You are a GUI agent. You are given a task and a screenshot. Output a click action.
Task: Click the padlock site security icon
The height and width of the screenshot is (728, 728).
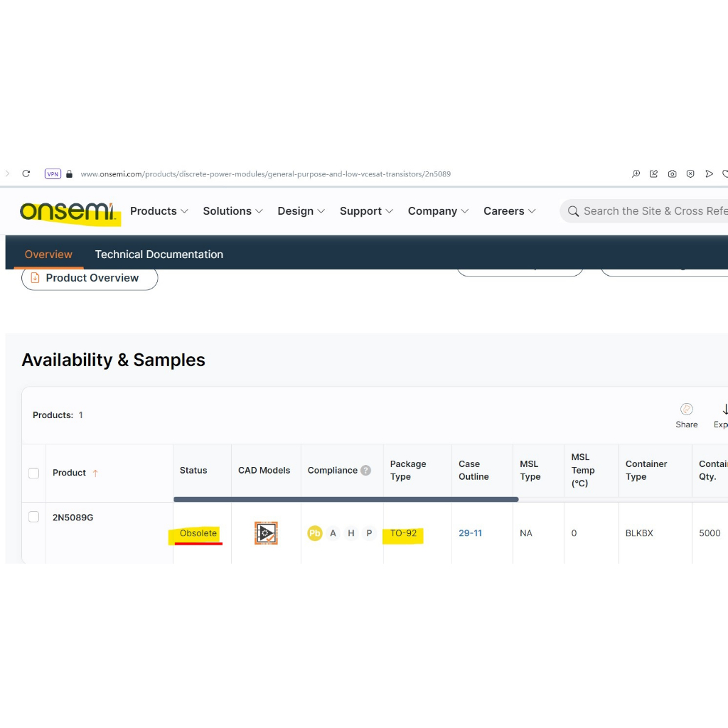coord(69,174)
